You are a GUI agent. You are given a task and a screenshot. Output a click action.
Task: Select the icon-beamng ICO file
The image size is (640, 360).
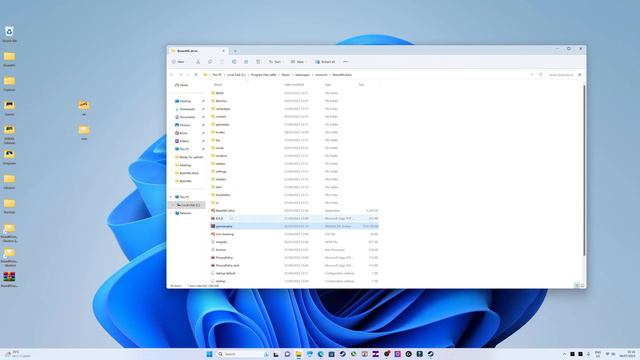[x=294, y=234]
